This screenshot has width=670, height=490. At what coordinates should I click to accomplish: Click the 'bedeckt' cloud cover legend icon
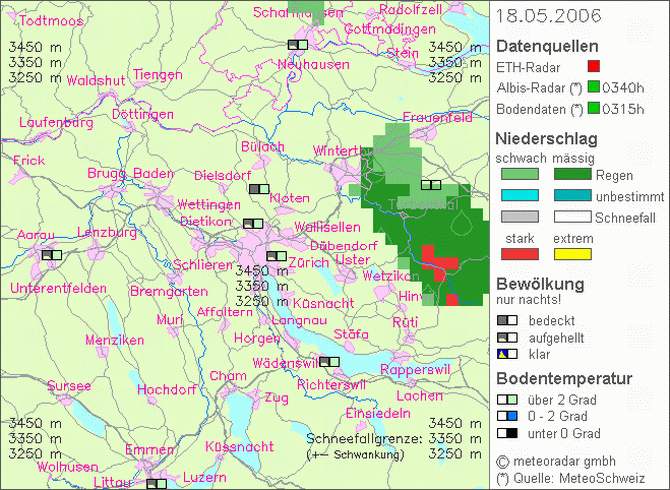(x=507, y=320)
